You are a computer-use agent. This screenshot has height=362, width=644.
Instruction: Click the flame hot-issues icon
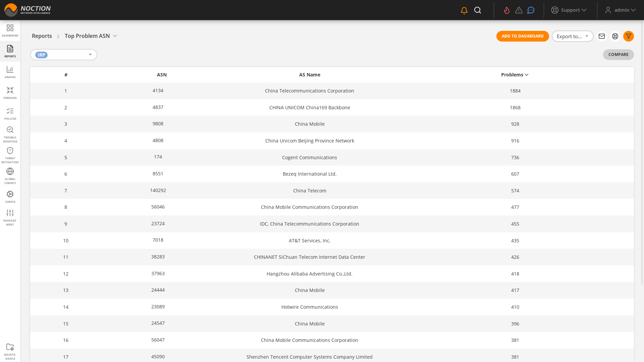pyautogui.click(x=507, y=10)
